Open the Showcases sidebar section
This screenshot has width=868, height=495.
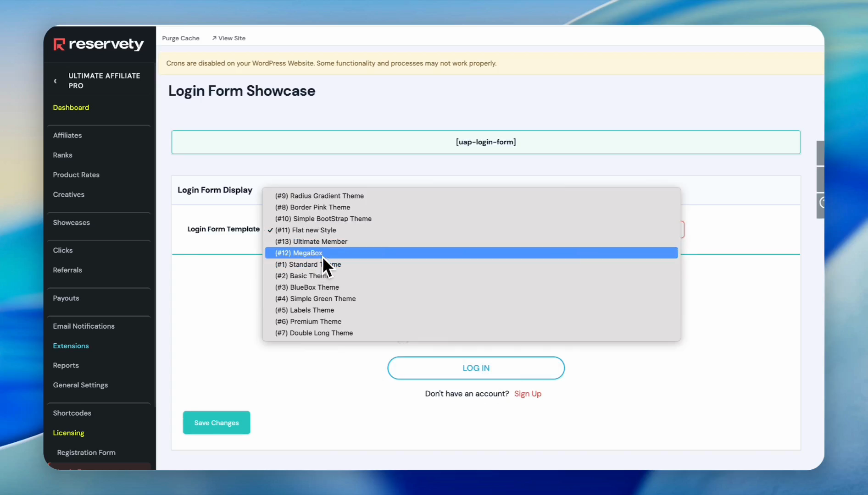72,223
